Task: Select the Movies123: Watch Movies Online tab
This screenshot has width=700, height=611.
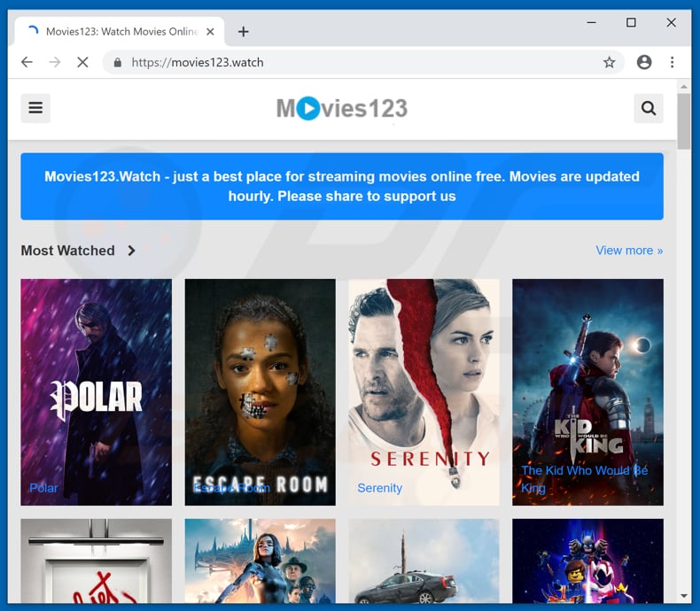Action: pos(120,32)
